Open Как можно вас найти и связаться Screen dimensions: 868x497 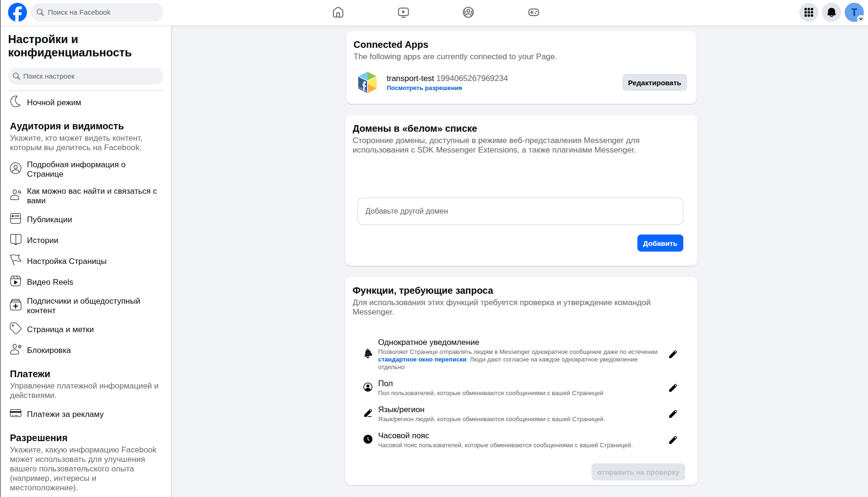point(86,196)
